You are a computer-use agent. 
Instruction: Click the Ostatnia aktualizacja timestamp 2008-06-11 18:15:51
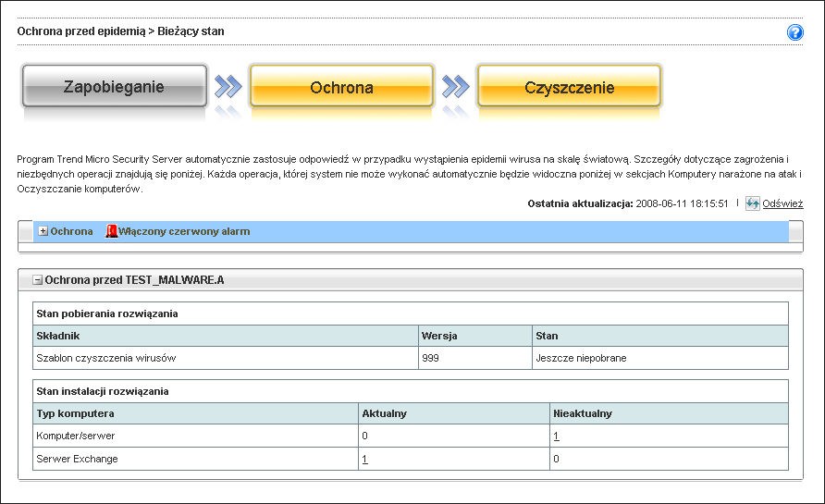point(682,203)
